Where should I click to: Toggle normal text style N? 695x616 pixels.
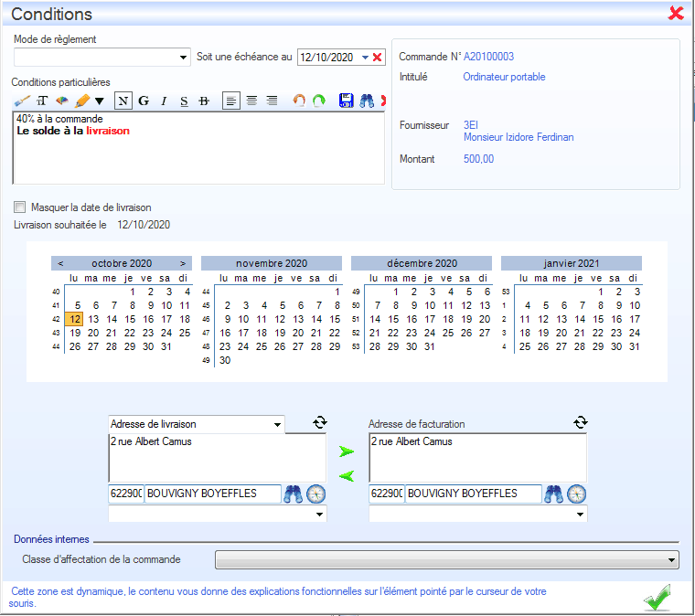(123, 101)
